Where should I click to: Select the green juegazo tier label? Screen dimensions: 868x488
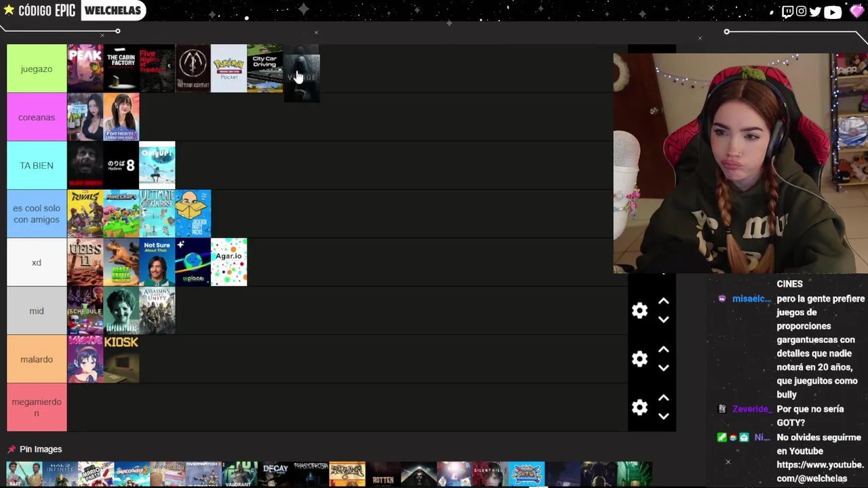click(37, 68)
